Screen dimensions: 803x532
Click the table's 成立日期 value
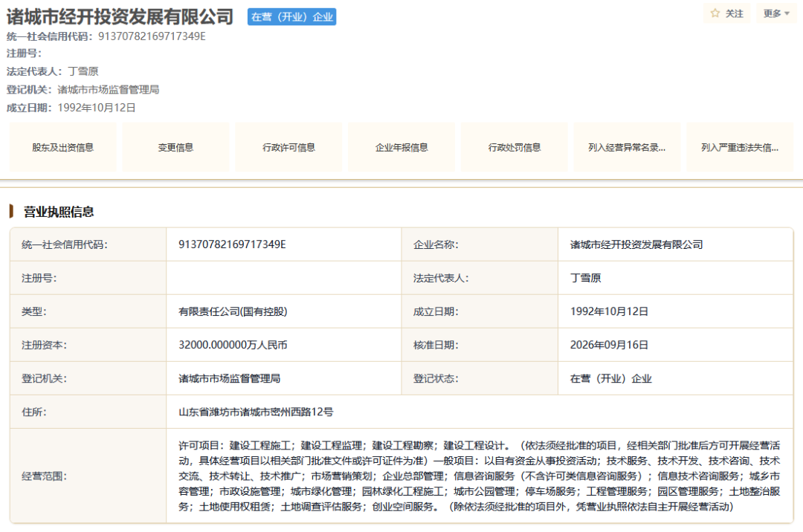(609, 311)
